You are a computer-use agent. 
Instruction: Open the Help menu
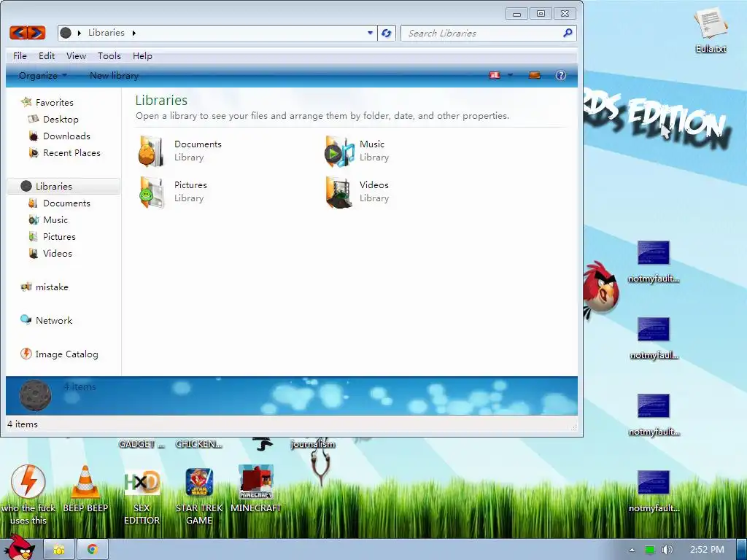tap(142, 55)
